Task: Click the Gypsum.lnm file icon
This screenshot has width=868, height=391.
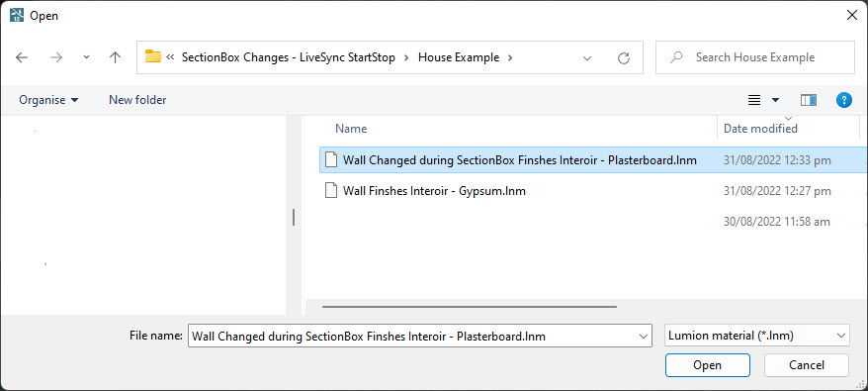Action: [x=330, y=191]
